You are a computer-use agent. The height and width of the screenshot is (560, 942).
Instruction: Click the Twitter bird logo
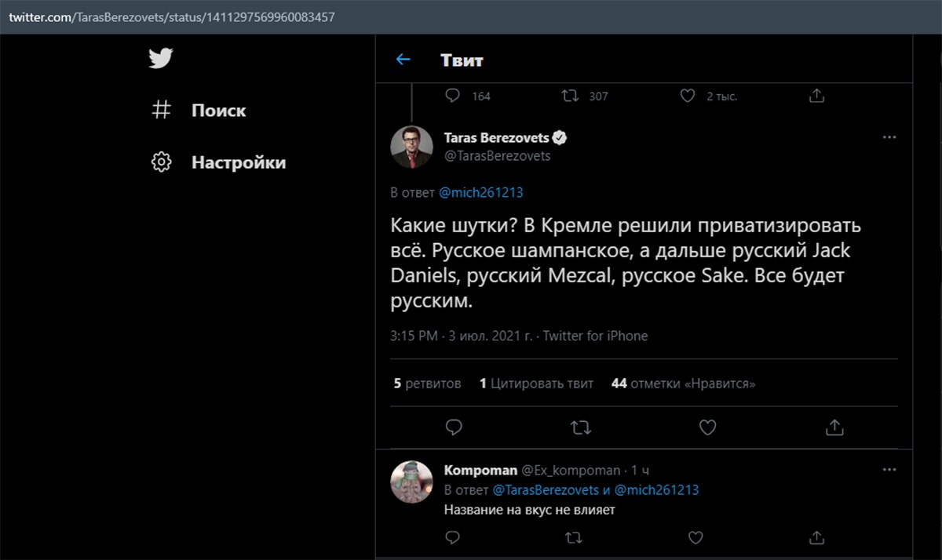click(x=160, y=59)
